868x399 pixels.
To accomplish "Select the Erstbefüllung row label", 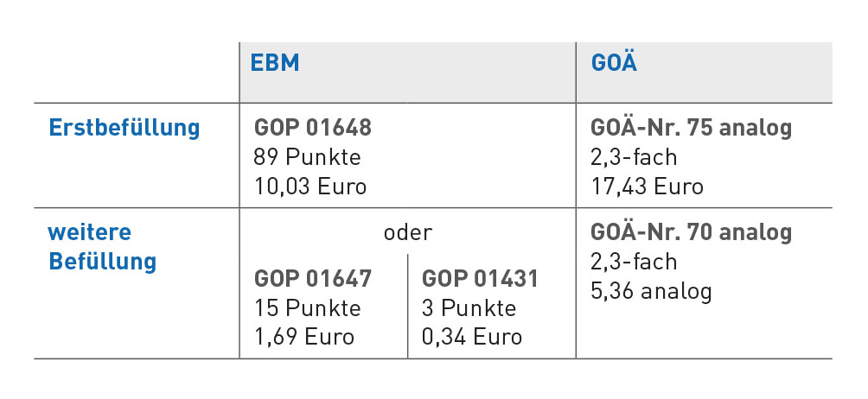I will [124, 128].
